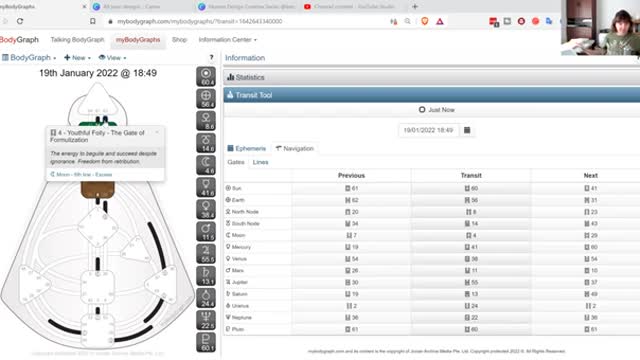Open the View dropdown menu
Image resolution: width=640 pixels, height=360 pixels.
pyautogui.click(x=112, y=58)
